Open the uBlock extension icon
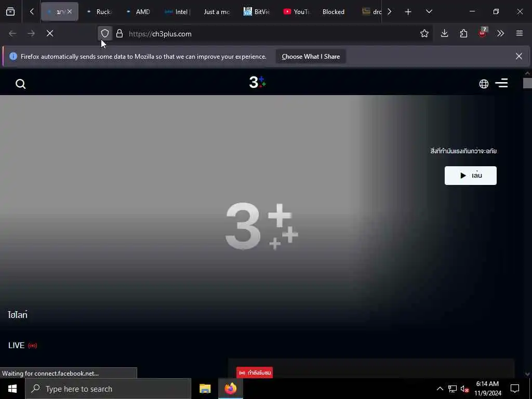 483,33
